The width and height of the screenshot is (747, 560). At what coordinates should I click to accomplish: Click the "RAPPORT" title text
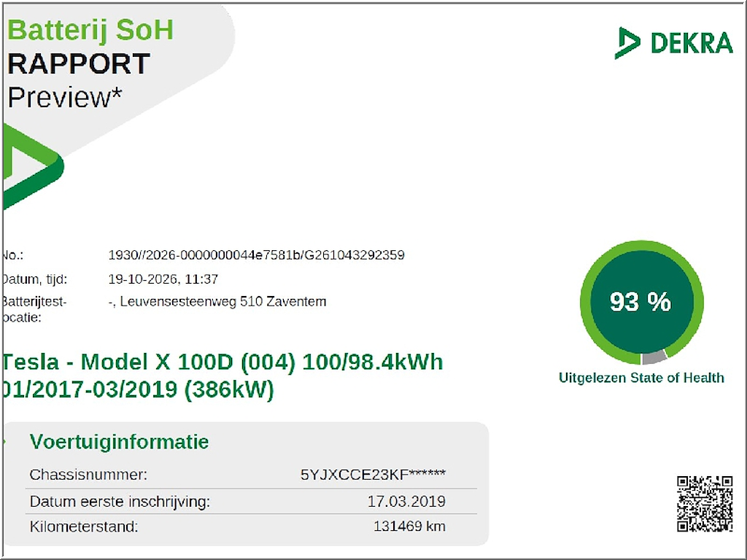[x=79, y=64]
